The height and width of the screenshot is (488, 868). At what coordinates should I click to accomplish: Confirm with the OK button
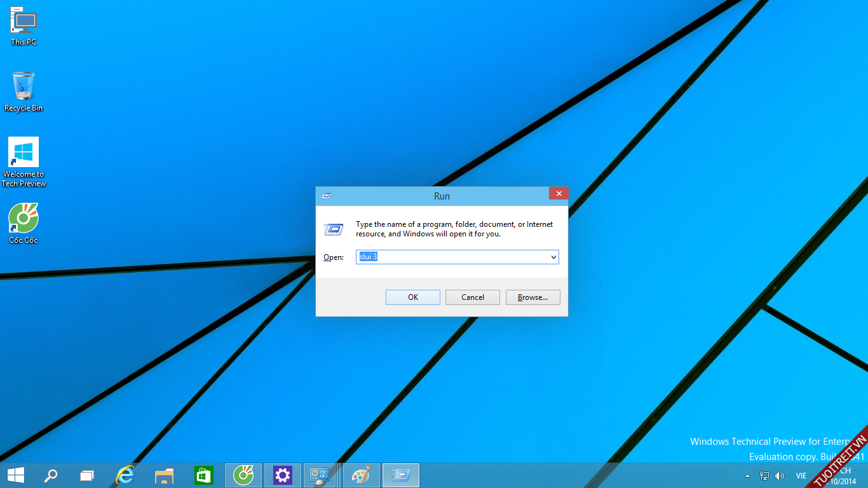tap(413, 297)
